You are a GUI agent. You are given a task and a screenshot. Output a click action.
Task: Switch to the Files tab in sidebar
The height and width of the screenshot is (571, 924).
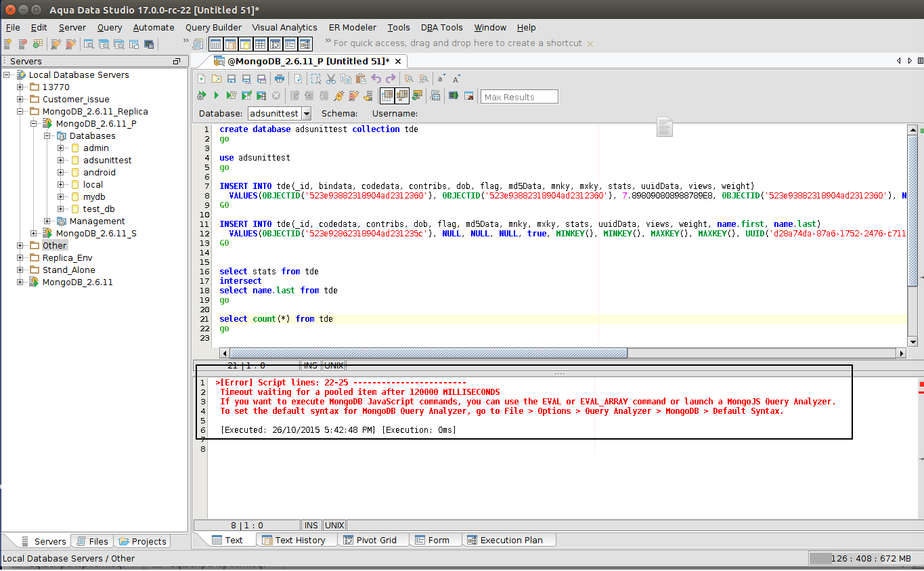[93, 541]
